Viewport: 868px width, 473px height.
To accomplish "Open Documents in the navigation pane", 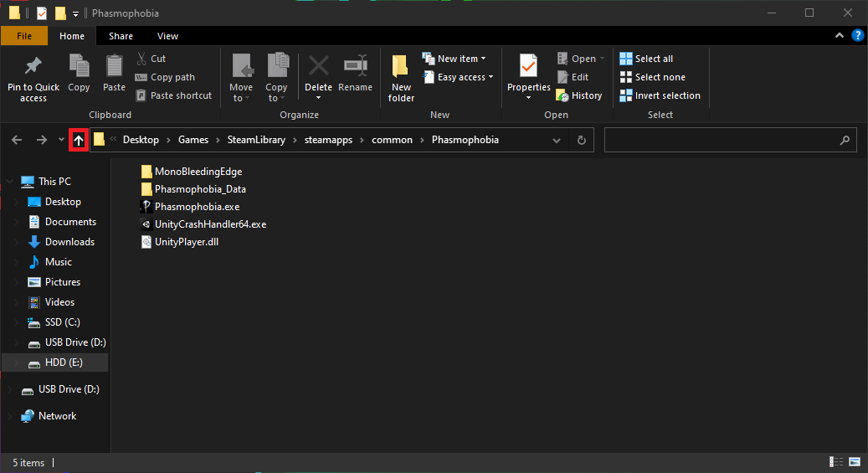I will (63, 222).
